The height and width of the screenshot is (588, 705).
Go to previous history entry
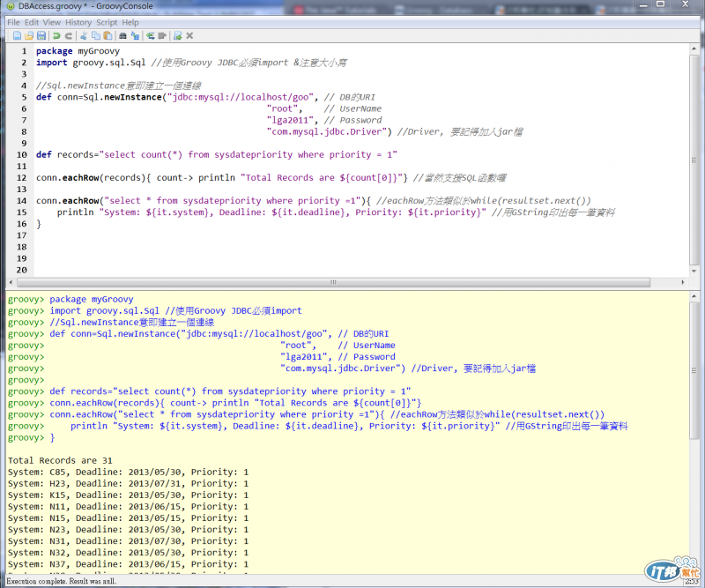pos(150,35)
